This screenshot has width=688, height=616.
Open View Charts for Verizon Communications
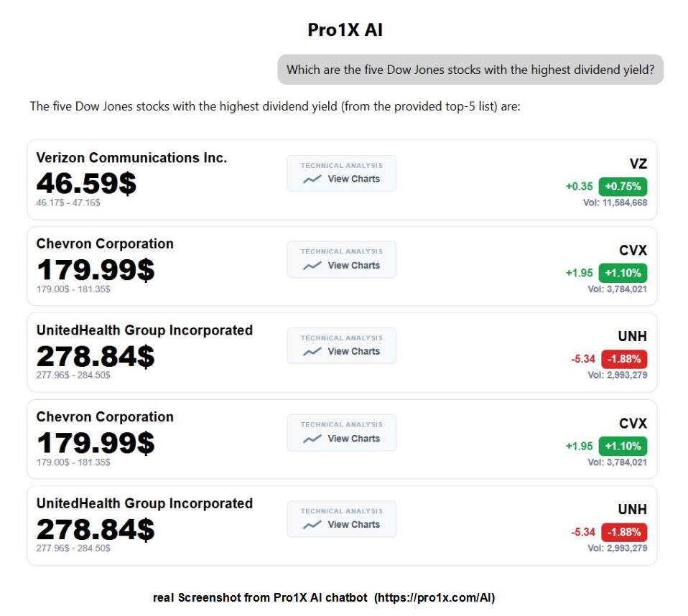click(353, 179)
